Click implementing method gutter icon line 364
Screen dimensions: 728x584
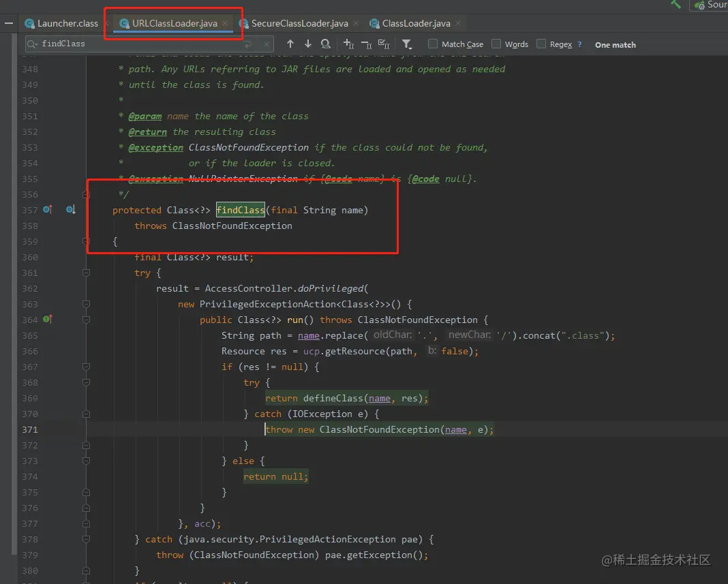point(48,319)
